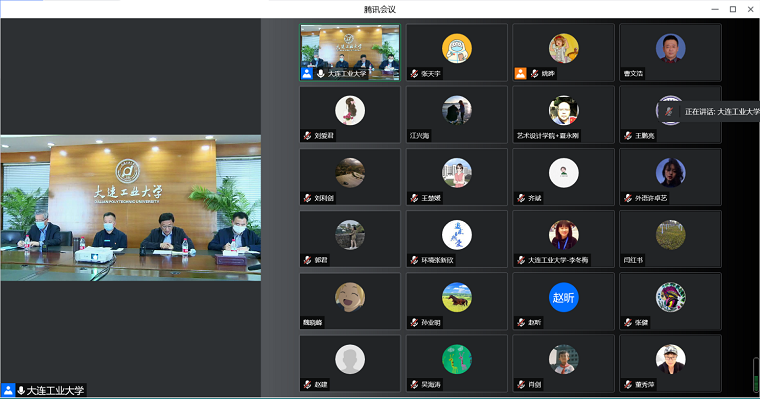Click the vertical scrollbar at grid's right edge
This screenshot has height=399, width=760.
pos(756,373)
